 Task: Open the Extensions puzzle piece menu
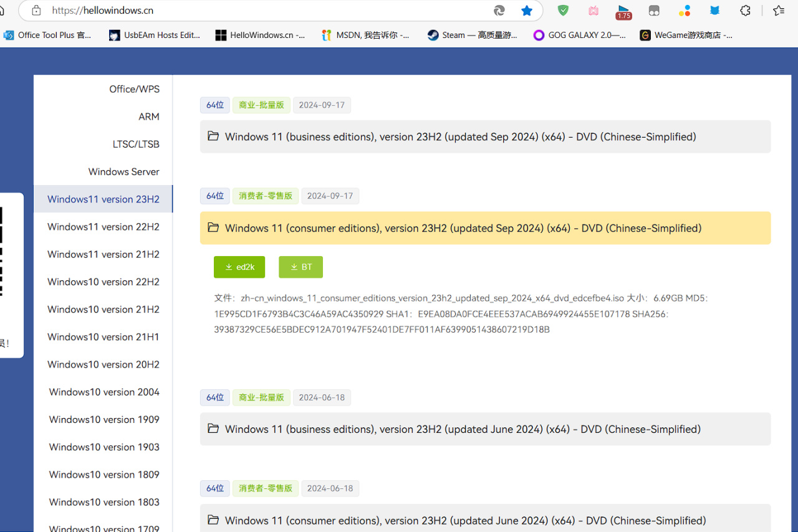[746, 10]
